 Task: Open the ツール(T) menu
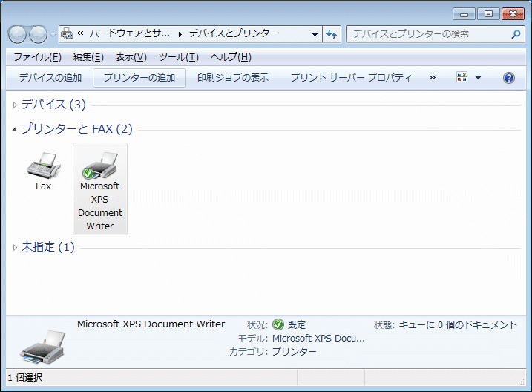[x=179, y=57]
